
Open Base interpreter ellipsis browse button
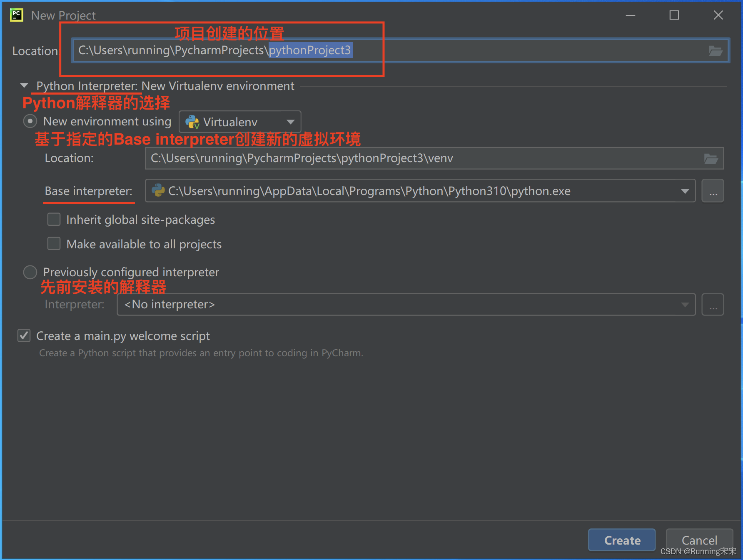click(x=713, y=191)
